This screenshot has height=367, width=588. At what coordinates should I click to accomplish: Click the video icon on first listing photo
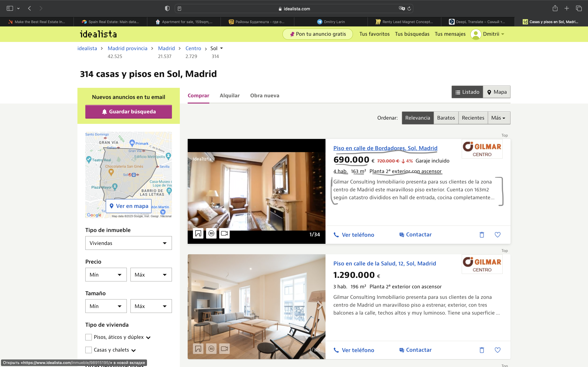pos(224,233)
